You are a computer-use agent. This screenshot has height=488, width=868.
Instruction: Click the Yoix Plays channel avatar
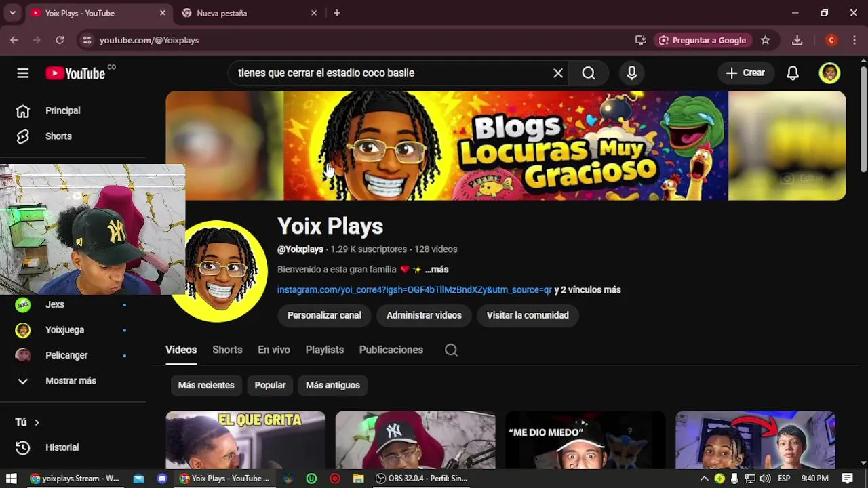point(222,271)
